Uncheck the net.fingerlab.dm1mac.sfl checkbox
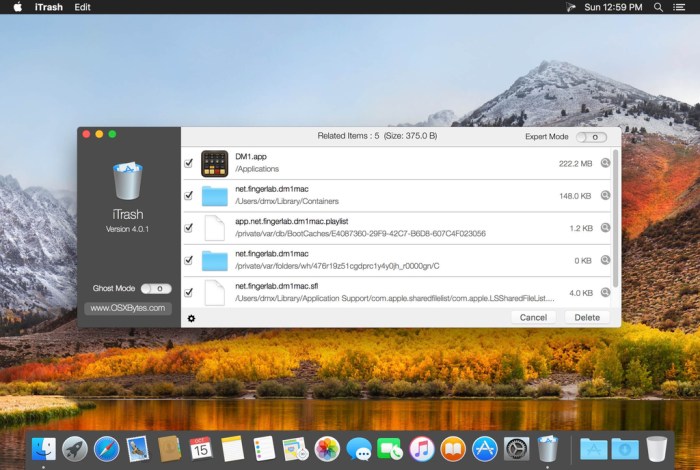 (x=188, y=293)
